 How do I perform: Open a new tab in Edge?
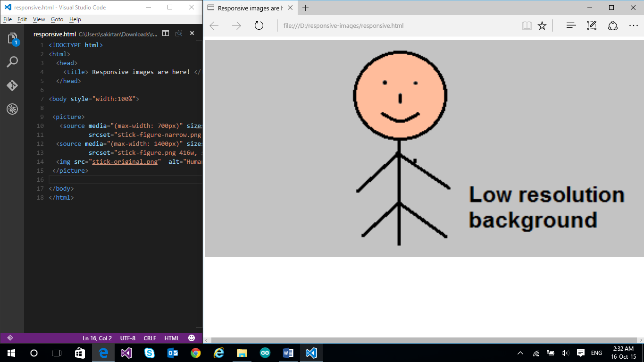(x=306, y=8)
